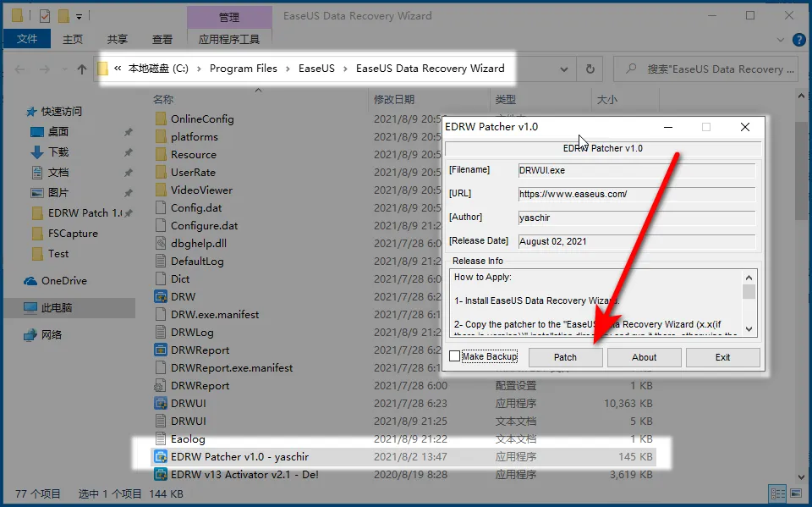Click 本地磁盘 (C:) in address path

158,69
